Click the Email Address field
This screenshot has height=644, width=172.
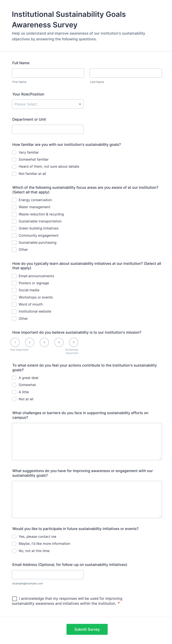click(x=48, y=574)
